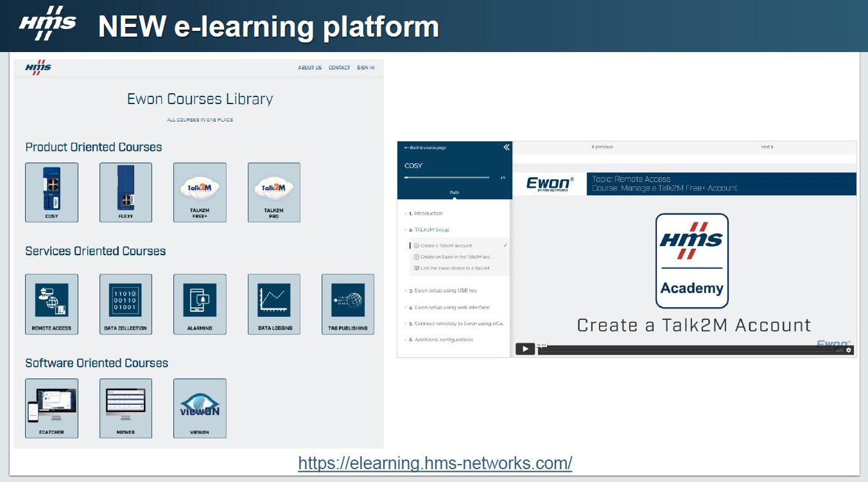This screenshot has height=482, width=868.
Task: Click the Remote Access service course icon
Action: [x=51, y=304]
